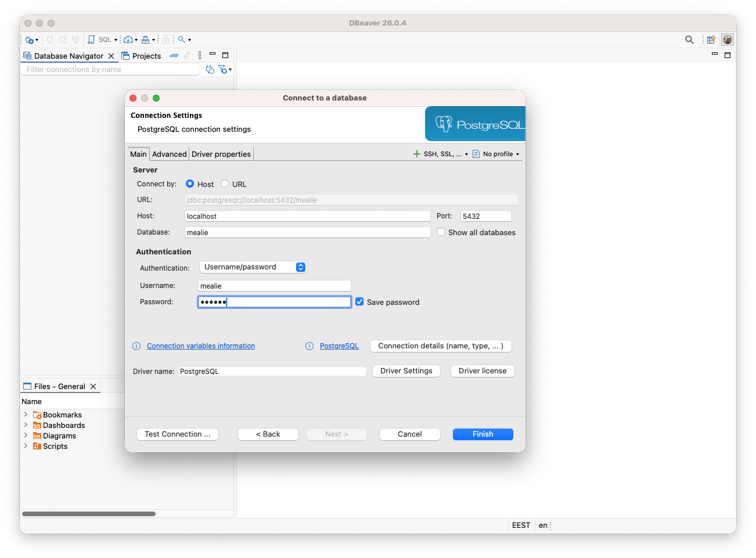Open the SQL editor dropdown arrow
Image resolution: width=756 pixels, height=558 pixels.
(116, 40)
